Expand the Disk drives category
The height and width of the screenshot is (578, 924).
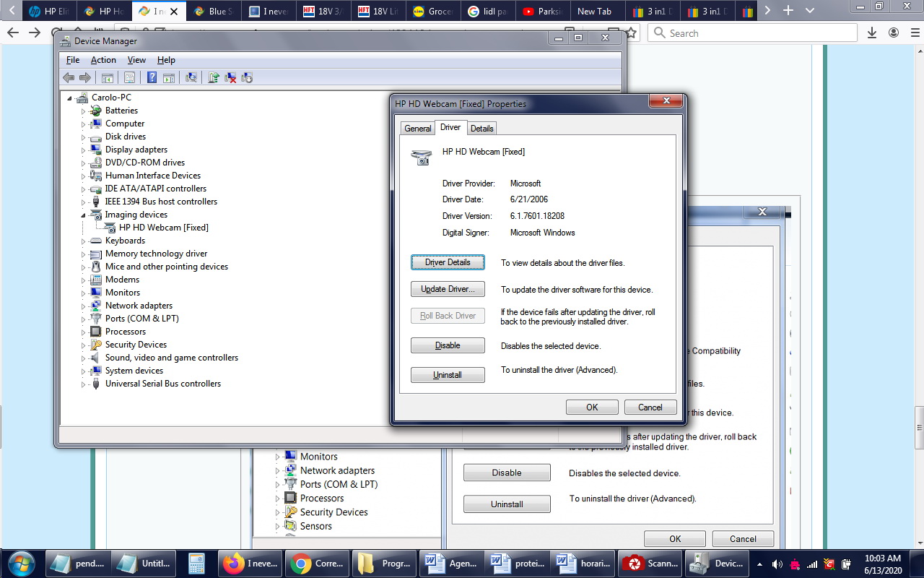(84, 137)
